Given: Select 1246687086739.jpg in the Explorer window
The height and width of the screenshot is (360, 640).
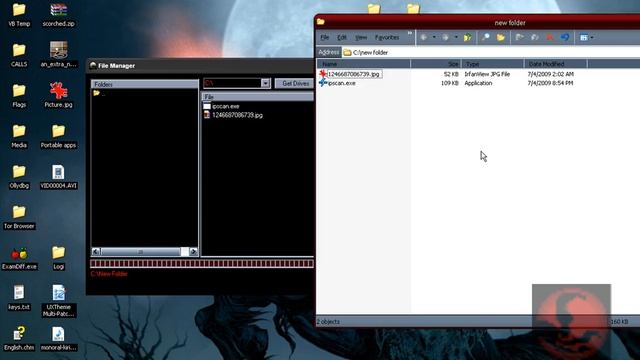Looking at the screenshot, I should coord(354,74).
